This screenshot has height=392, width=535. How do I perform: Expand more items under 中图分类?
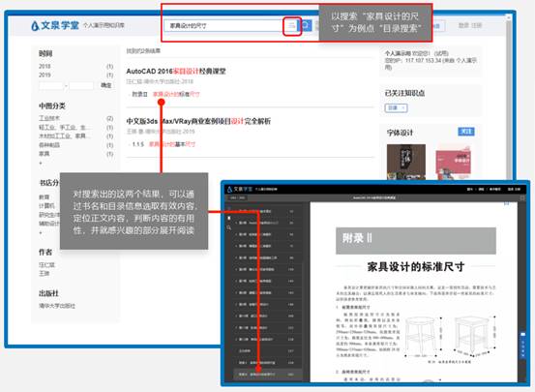pos(41,164)
